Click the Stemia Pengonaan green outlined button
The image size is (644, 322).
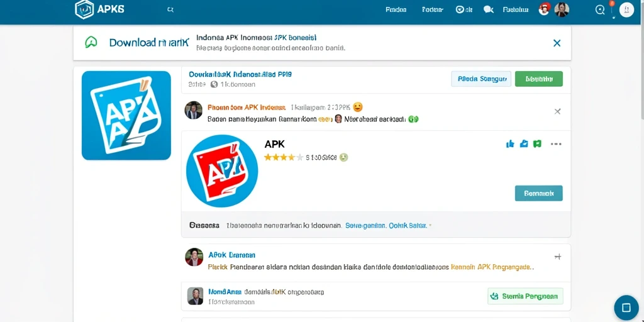(525, 296)
